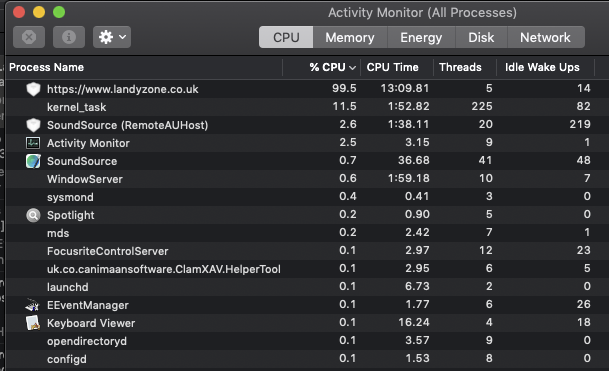Screen dimensions: 609x371
Task: Click kernel_task's 225 threads value
Action: 482,106
